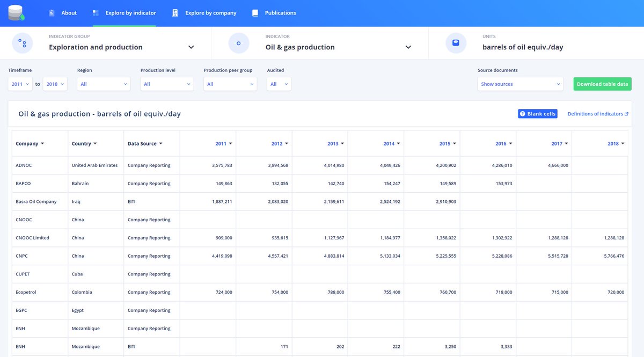The height and width of the screenshot is (357, 644).
Task: Click the external link icon beside Definitions
Action: click(x=626, y=114)
